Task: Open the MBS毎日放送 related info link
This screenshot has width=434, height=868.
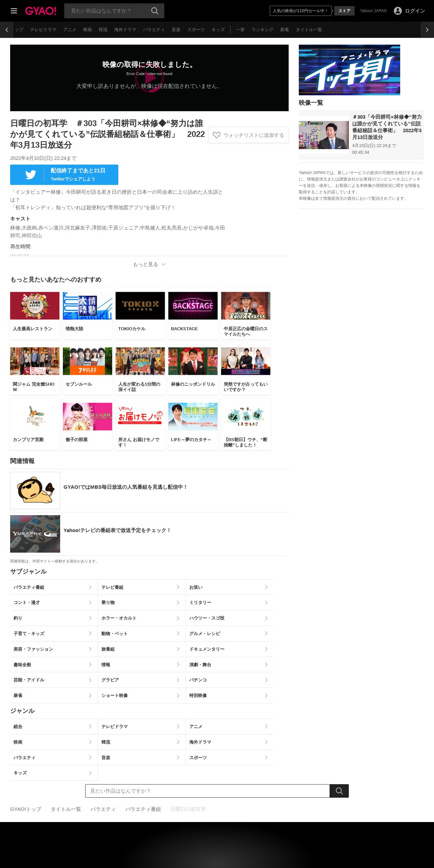Action: (149, 490)
